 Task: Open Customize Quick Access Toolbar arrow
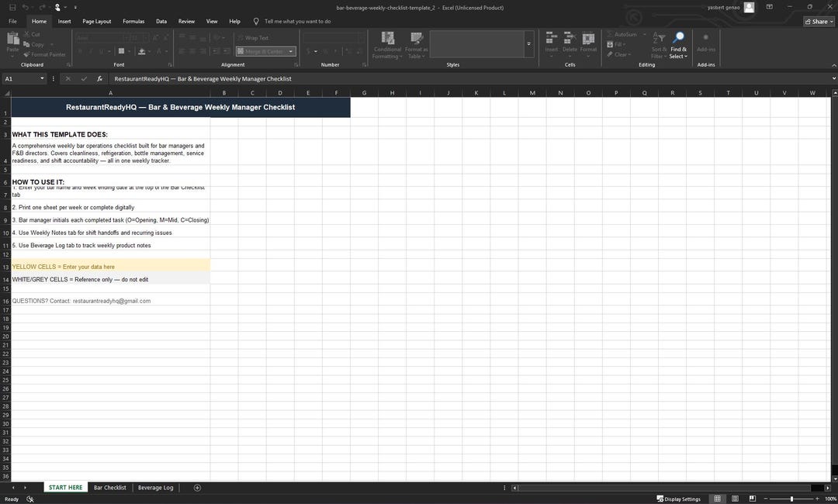click(75, 8)
